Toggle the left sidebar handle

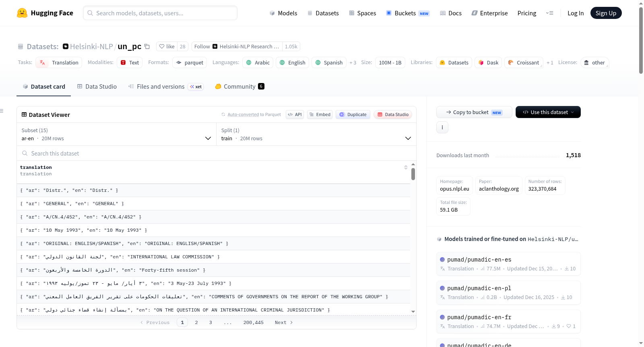pos(2,111)
